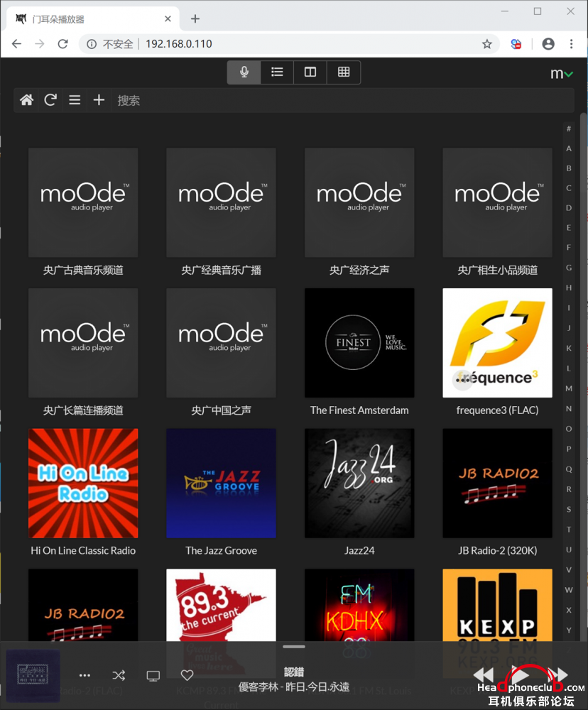588x710 pixels.
Task: Refresh the radio station list
Action: [x=50, y=99]
